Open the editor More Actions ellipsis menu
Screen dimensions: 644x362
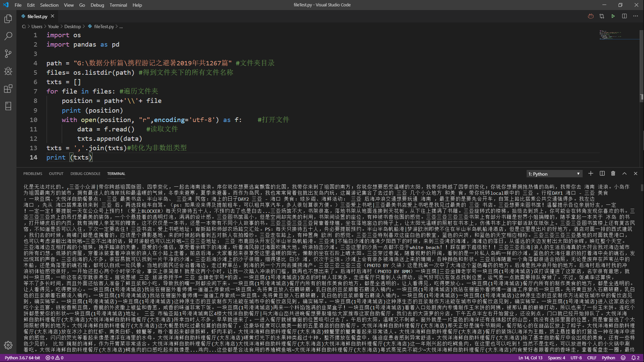636,16
